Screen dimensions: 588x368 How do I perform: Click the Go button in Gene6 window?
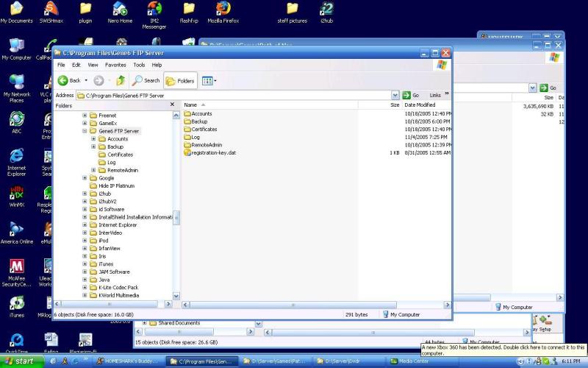tap(411, 96)
